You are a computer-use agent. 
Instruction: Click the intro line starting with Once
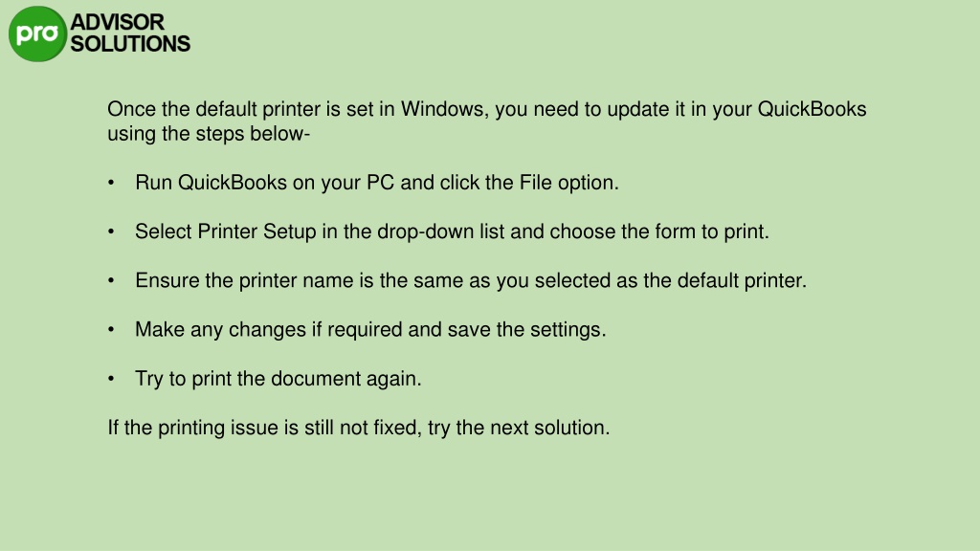(x=487, y=109)
